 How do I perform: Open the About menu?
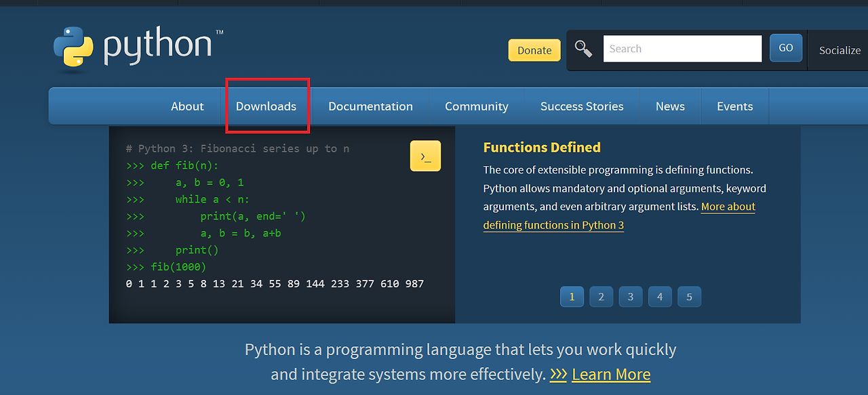point(187,106)
